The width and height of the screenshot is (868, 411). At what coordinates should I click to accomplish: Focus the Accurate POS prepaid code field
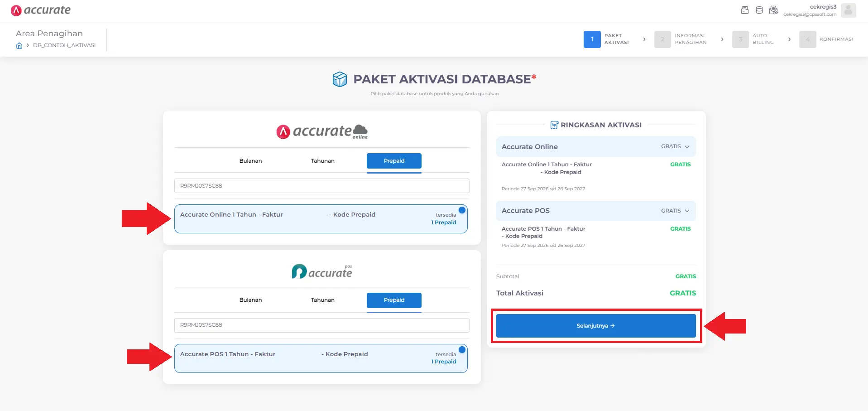pos(321,325)
